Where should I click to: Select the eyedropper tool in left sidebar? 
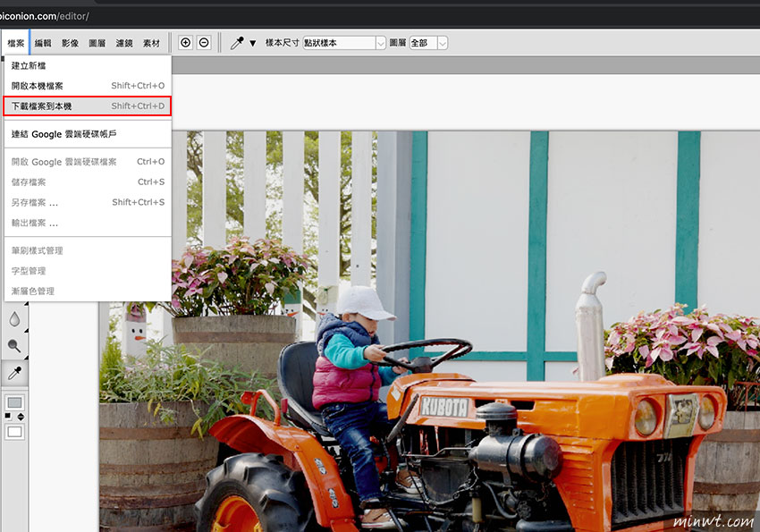(14, 373)
